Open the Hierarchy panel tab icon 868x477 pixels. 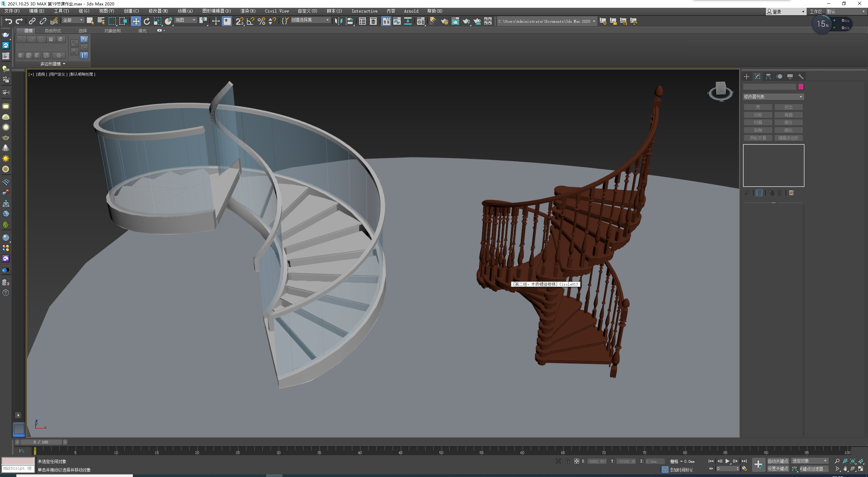point(768,77)
